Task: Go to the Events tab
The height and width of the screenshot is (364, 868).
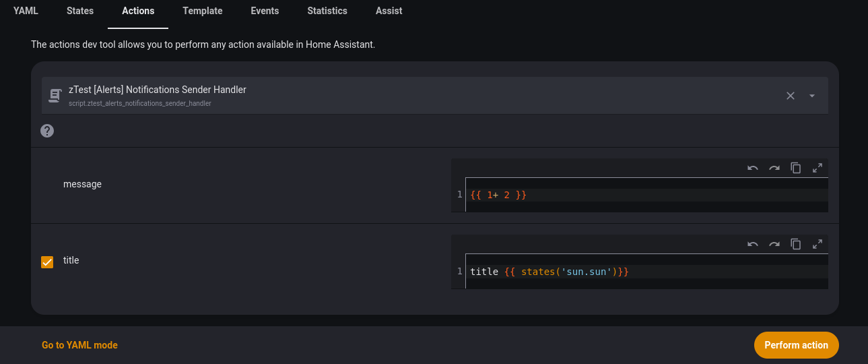Action: 265,11
